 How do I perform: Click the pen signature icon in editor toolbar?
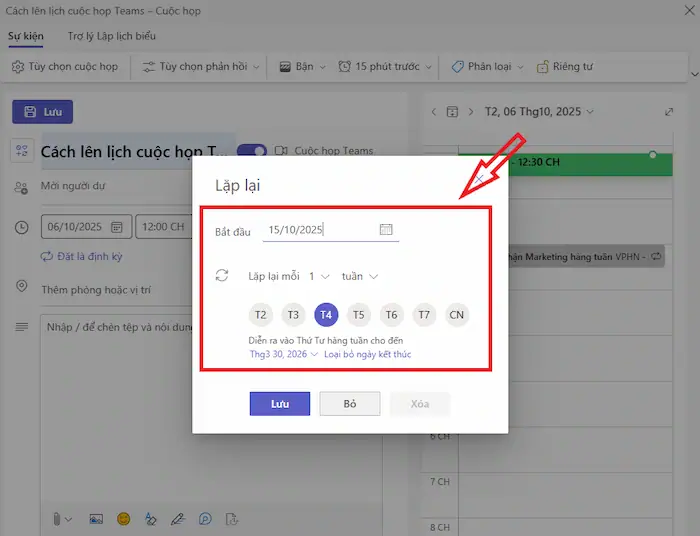coord(177,519)
